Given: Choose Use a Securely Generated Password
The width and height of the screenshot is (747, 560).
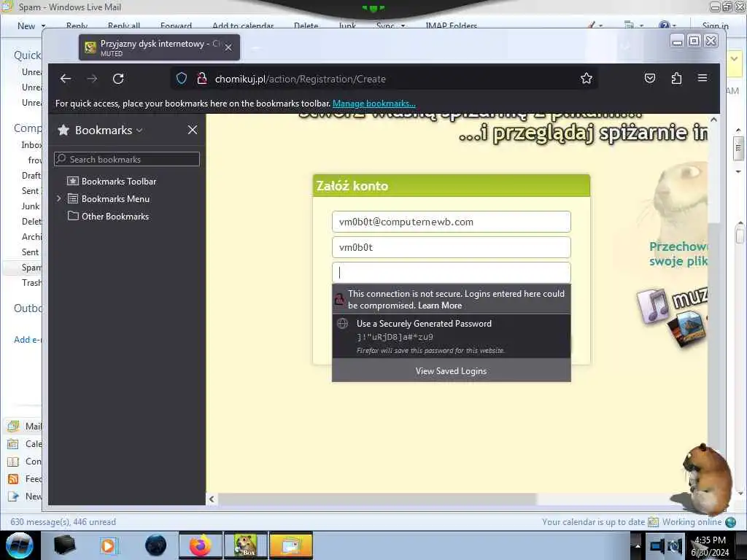Looking at the screenshot, I should coord(451,335).
